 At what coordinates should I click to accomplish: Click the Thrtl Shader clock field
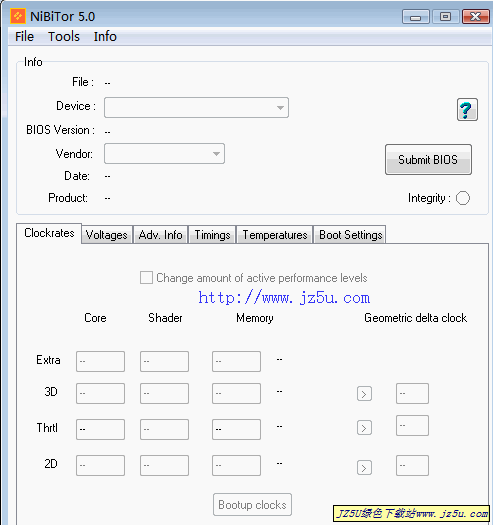click(x=164, y=429)
